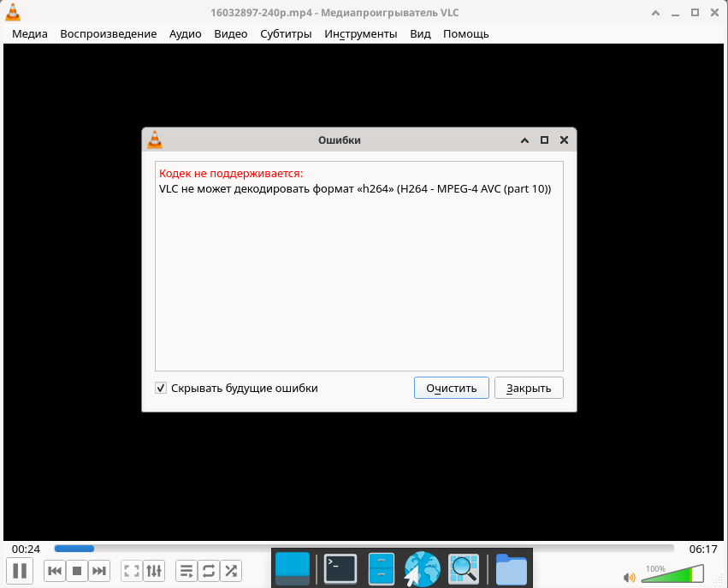Pause playback with the pause button
Viewport: 728px width, 588px height.
(x=20, y=570)
